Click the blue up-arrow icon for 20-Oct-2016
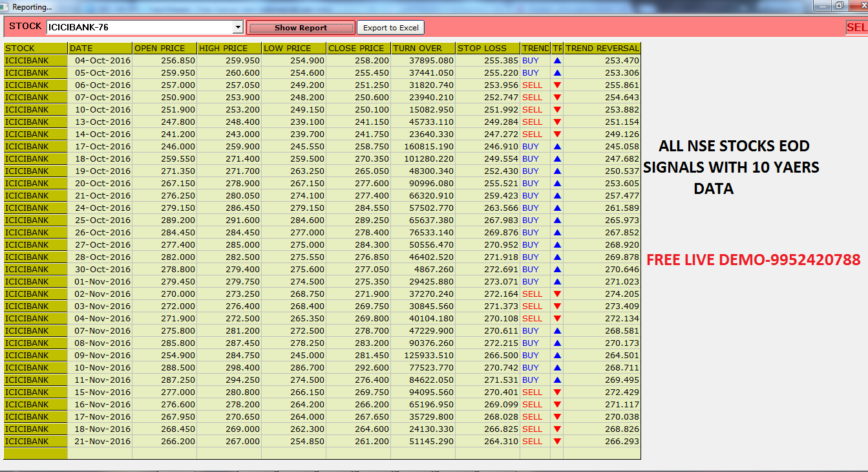The width and height of the screenshot is (868, 472). click(x=557, y=184)
